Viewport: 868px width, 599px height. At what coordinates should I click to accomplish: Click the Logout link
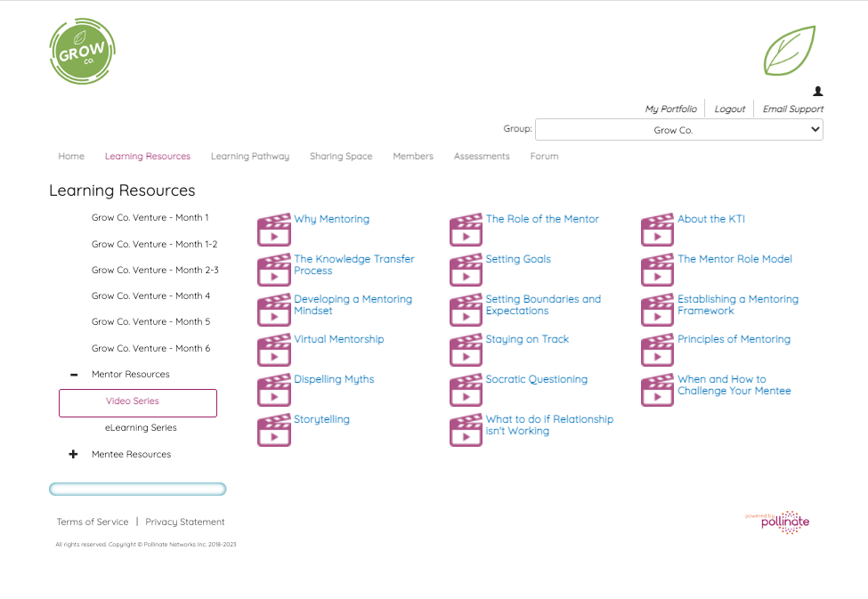[x=729, y=109]
